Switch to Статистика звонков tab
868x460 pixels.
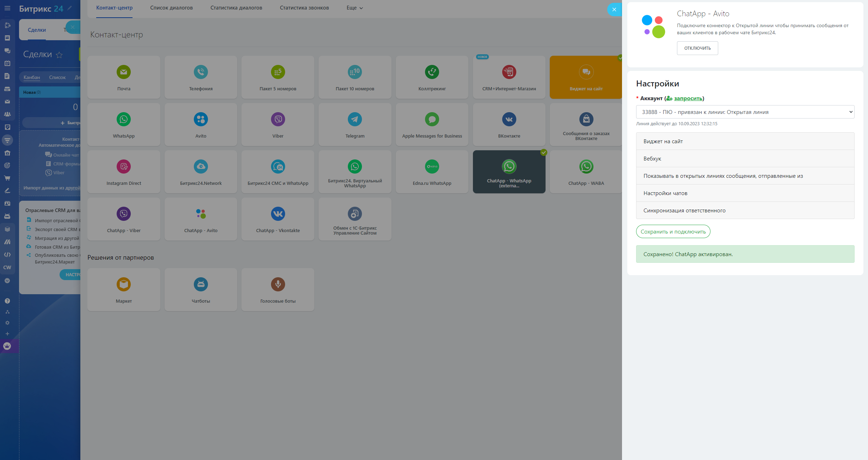[304, 8]
